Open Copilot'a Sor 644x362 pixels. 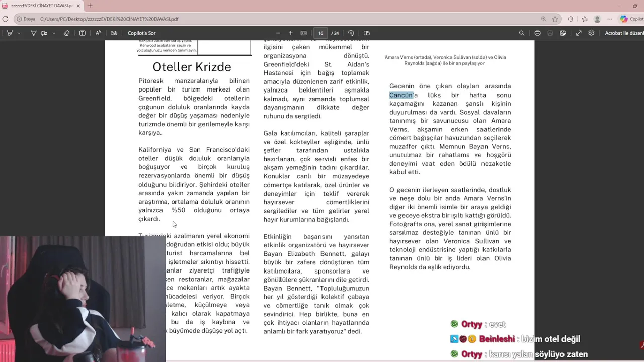(141, 33)
